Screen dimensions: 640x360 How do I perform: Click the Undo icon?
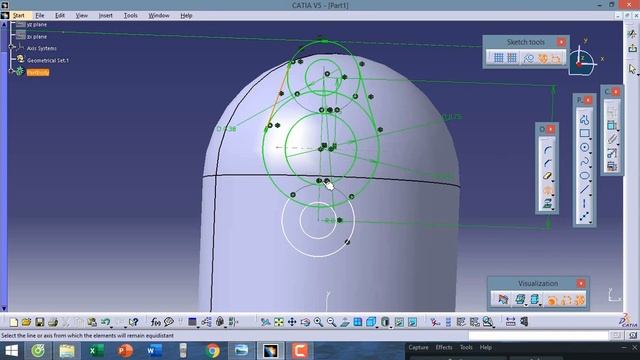point(105,322)
